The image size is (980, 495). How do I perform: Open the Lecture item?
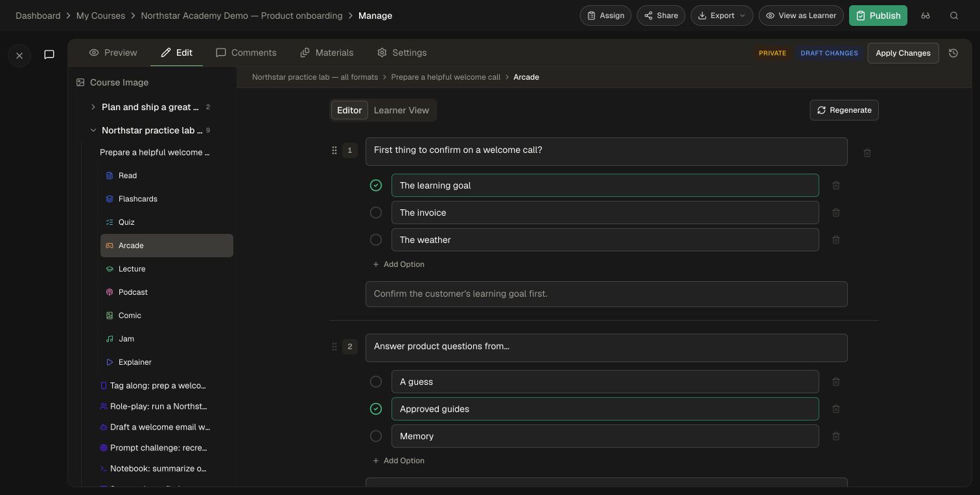pyautogui.click(x=167, y=269)
